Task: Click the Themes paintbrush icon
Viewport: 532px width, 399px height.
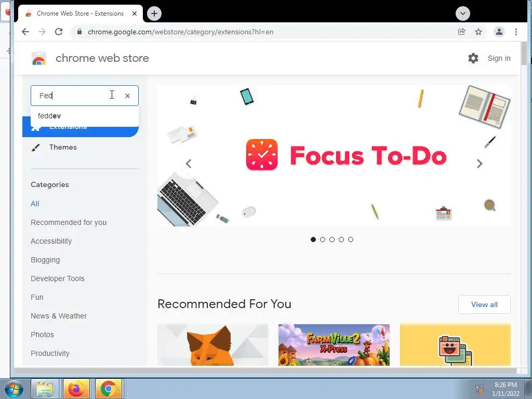Action: [35, 148]
